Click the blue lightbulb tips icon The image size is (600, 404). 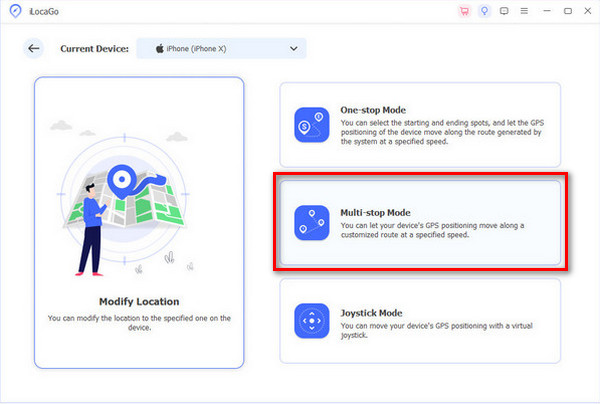pyautogui.click(x=483, y=11)
